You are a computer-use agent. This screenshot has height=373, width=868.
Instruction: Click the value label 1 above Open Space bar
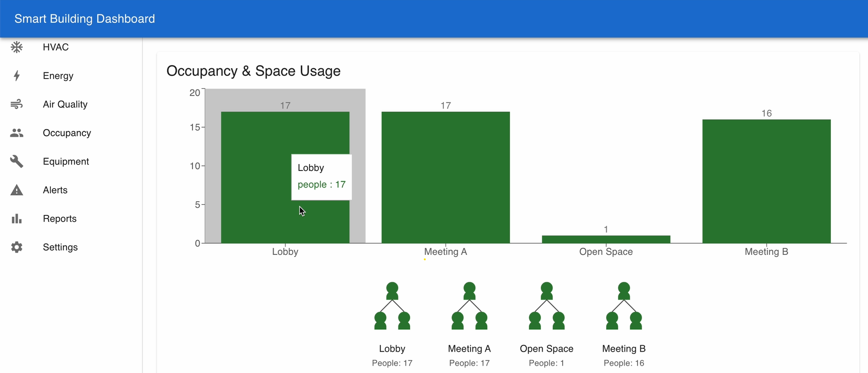point(606,229)
